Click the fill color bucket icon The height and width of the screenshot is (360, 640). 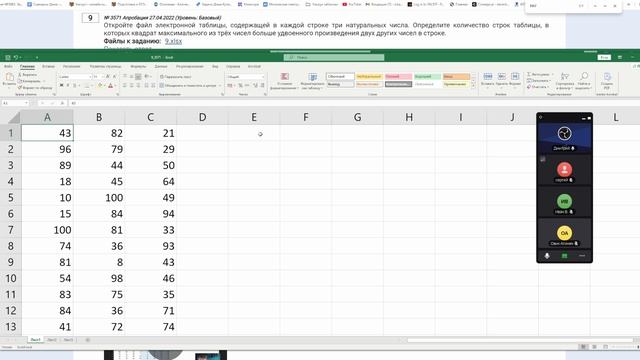100,85
